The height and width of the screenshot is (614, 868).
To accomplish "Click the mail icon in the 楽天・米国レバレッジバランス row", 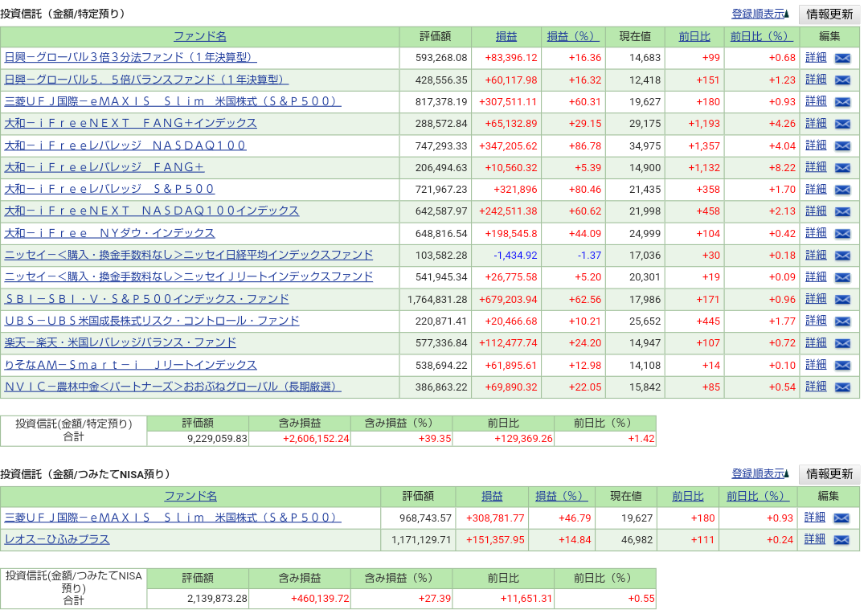I will [842, 343].
